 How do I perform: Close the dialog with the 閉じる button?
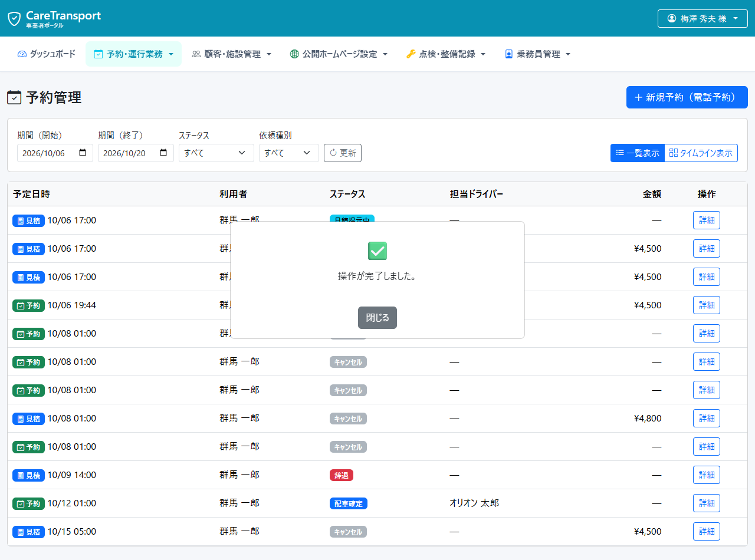[377, 318]
